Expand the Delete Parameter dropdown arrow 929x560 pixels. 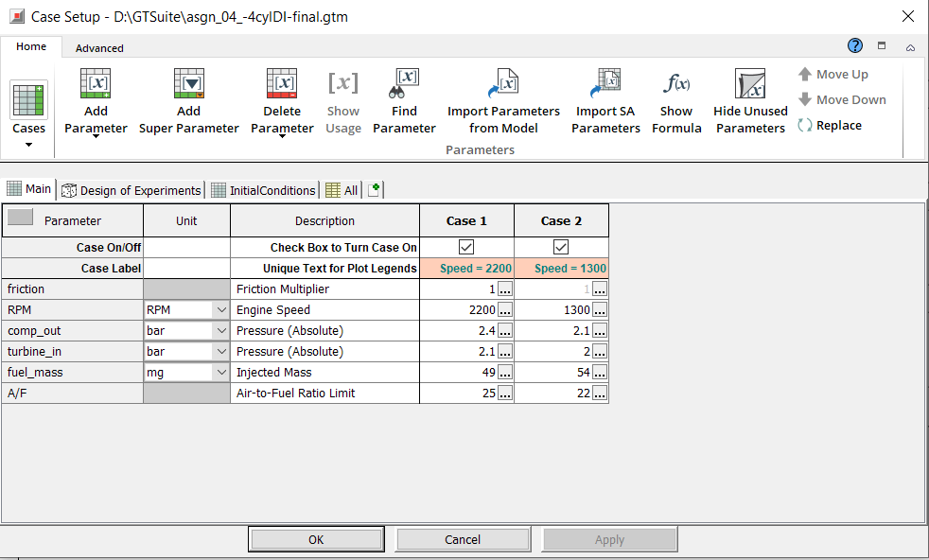tap(282, 137)
